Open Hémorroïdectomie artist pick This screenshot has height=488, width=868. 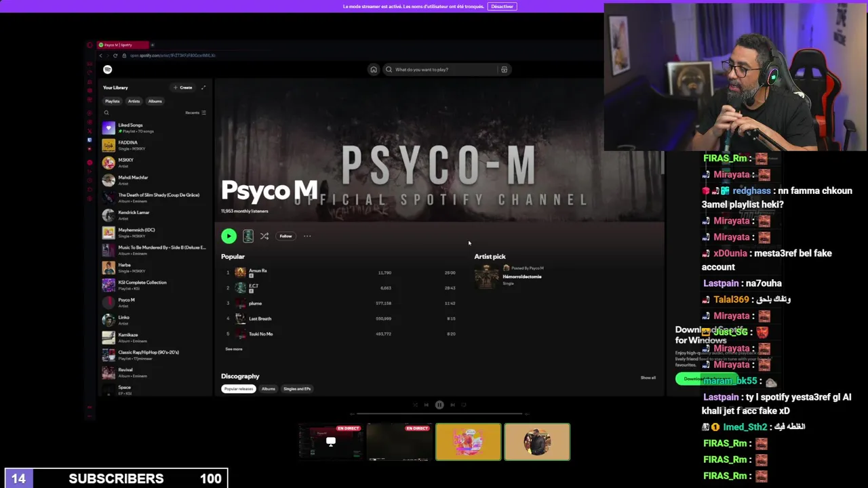tap(522, 277)
